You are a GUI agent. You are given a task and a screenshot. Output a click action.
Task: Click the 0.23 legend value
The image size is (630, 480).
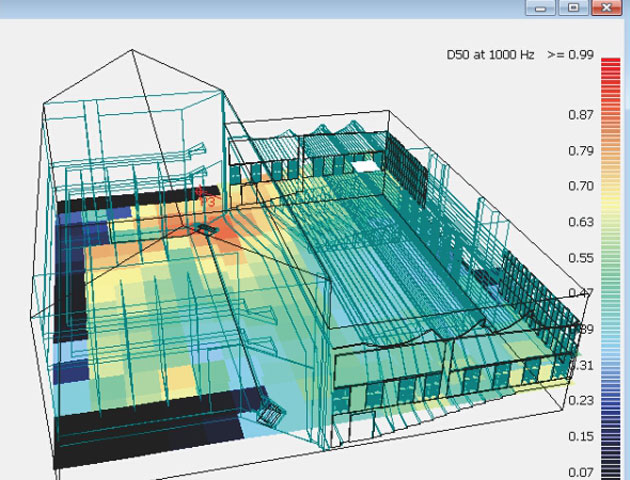coord(580,400)
